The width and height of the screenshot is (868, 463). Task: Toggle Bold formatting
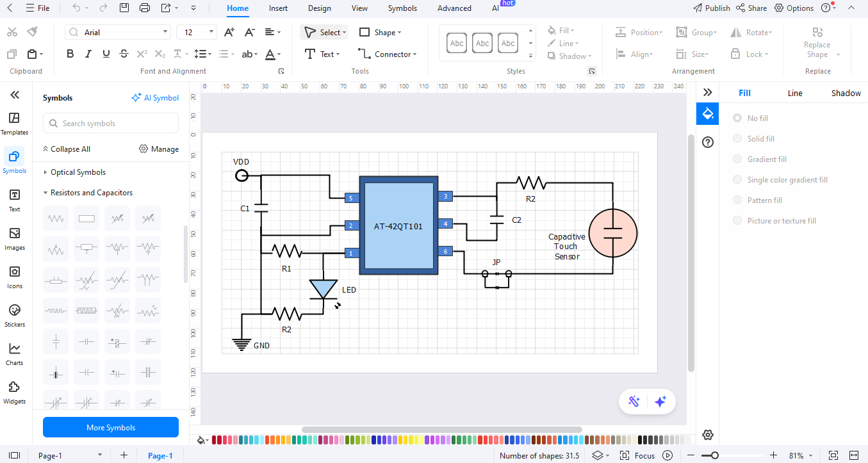click(71, 54)
